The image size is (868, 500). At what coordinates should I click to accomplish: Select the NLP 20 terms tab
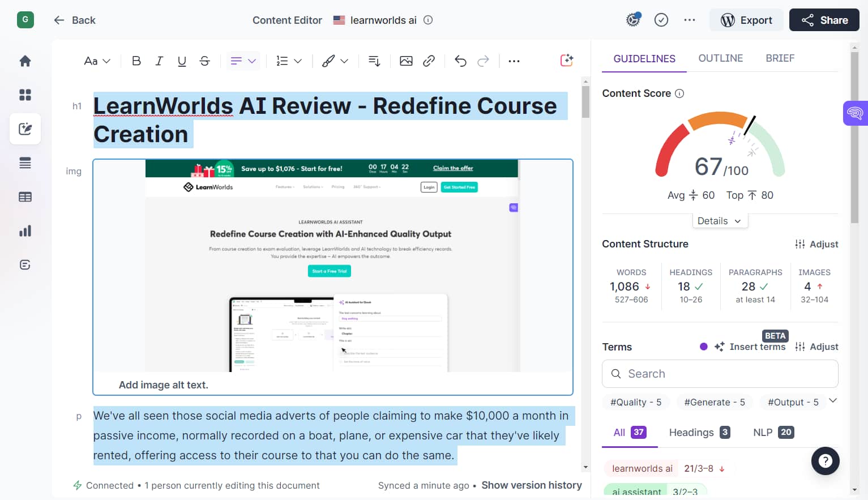(x=773, y=433)
